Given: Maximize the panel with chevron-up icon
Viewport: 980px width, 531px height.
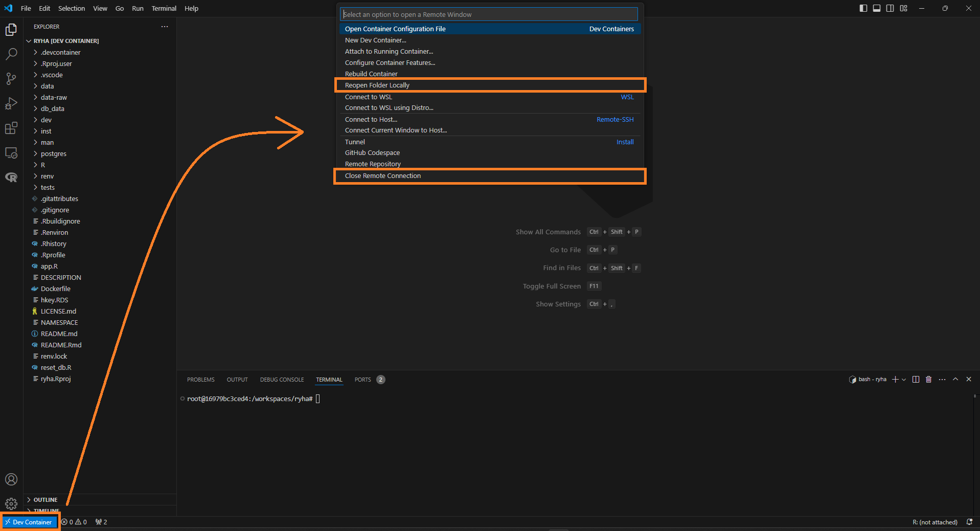Looking at the screenshot, I should point(955,379).
